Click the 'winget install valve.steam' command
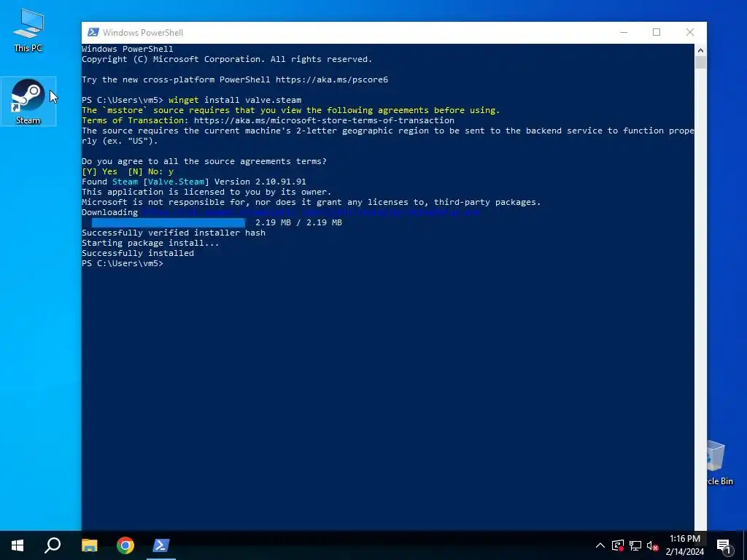Screen dimensions: 747x560 tap(235, 100)
